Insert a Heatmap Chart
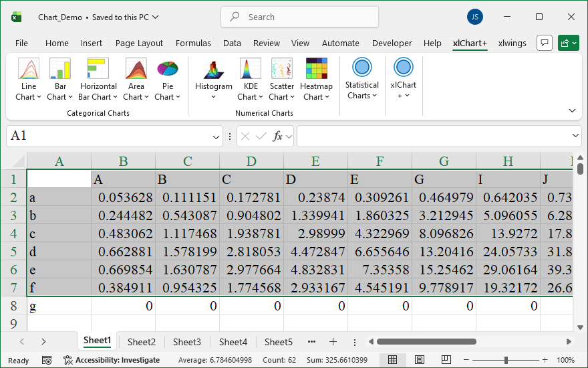The width and height of the screenshot is (588, 368). [316, 70]
